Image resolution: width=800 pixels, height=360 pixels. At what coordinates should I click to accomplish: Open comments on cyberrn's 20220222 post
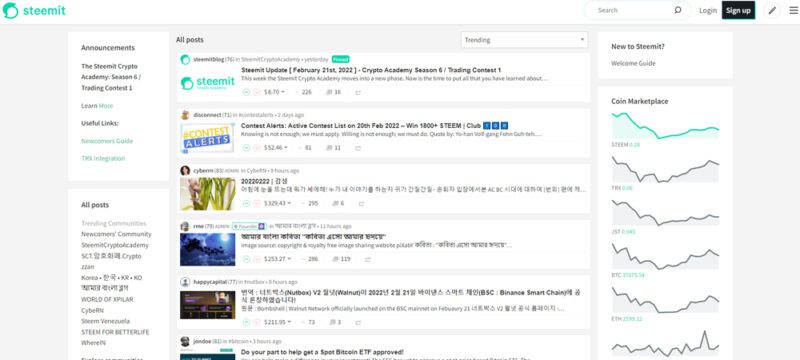[338, 203]
